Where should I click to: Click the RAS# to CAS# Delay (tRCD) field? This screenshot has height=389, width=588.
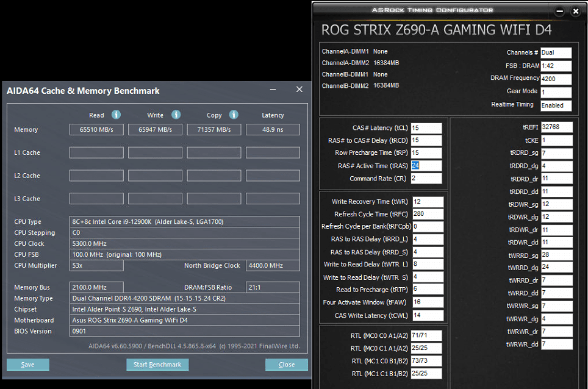[x=426, y=140]
